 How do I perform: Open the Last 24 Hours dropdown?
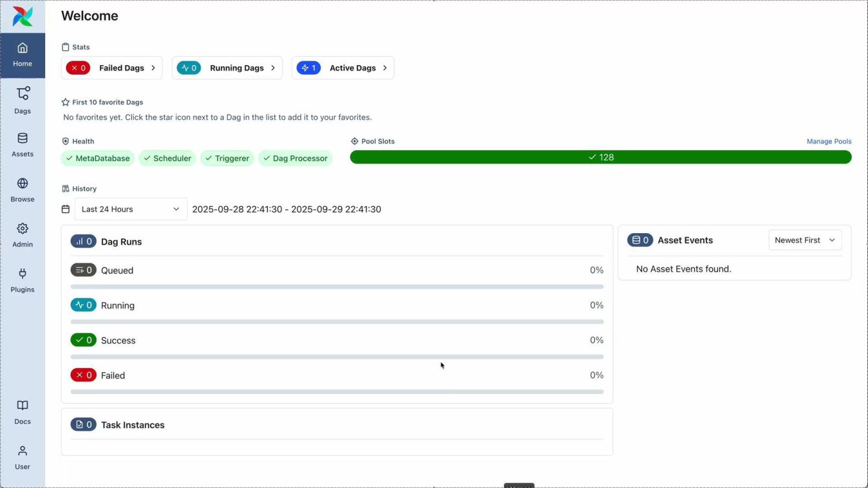(x=131, y=209)
